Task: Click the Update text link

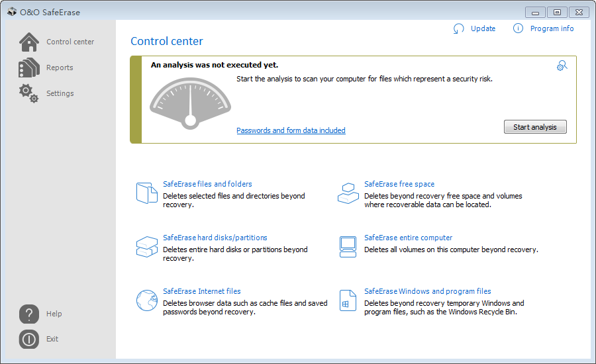Action: click(483, 28)
